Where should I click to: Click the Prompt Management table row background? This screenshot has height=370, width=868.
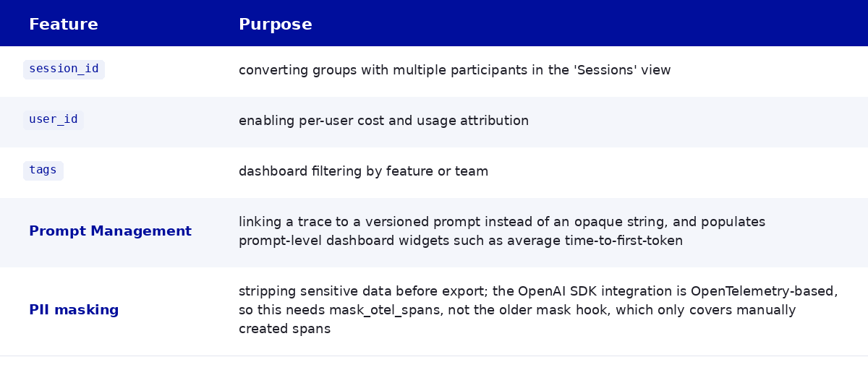(x=434, y=232)
